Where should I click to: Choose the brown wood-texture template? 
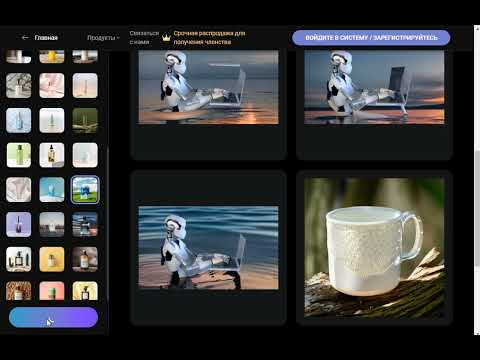point(19,291)
